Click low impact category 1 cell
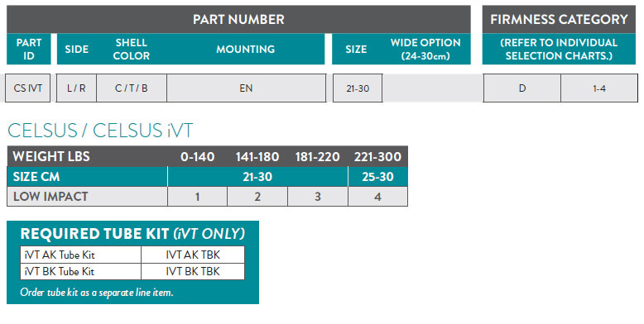 click(x=198, y=197)
